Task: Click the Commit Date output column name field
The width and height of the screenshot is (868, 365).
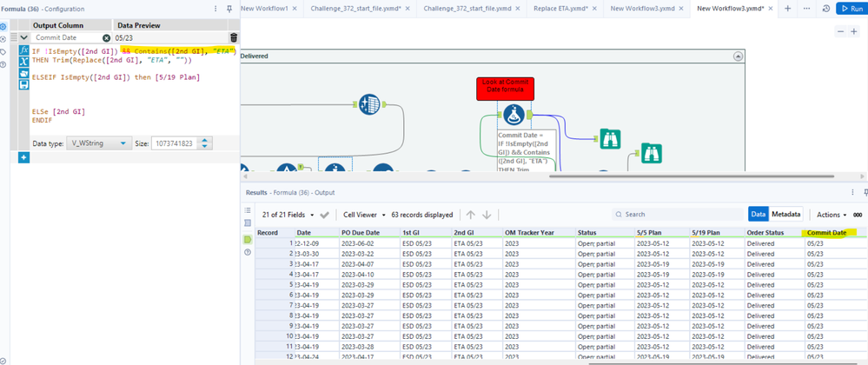Action: [68, 37]
